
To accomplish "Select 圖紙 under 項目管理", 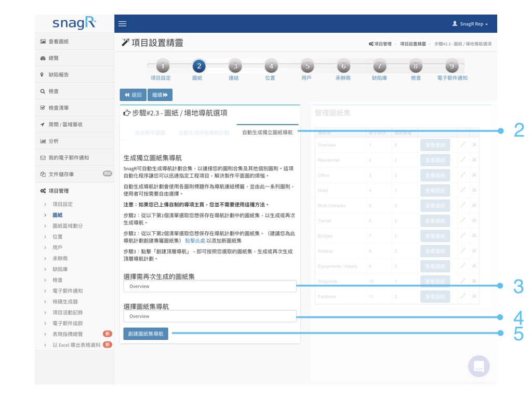I will (x=57, y=215).
